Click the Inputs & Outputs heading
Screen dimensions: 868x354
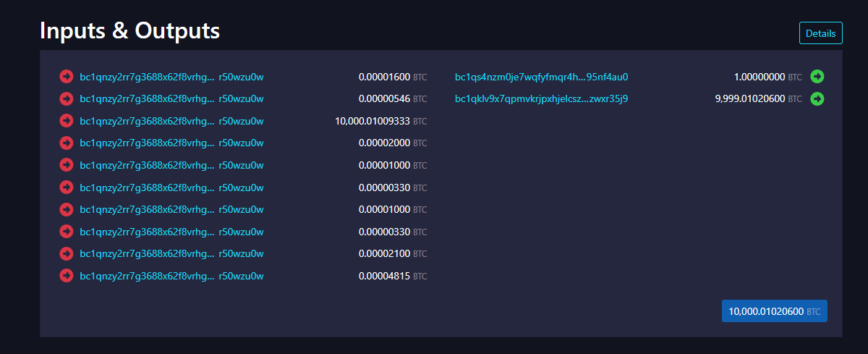coord(129,31)
